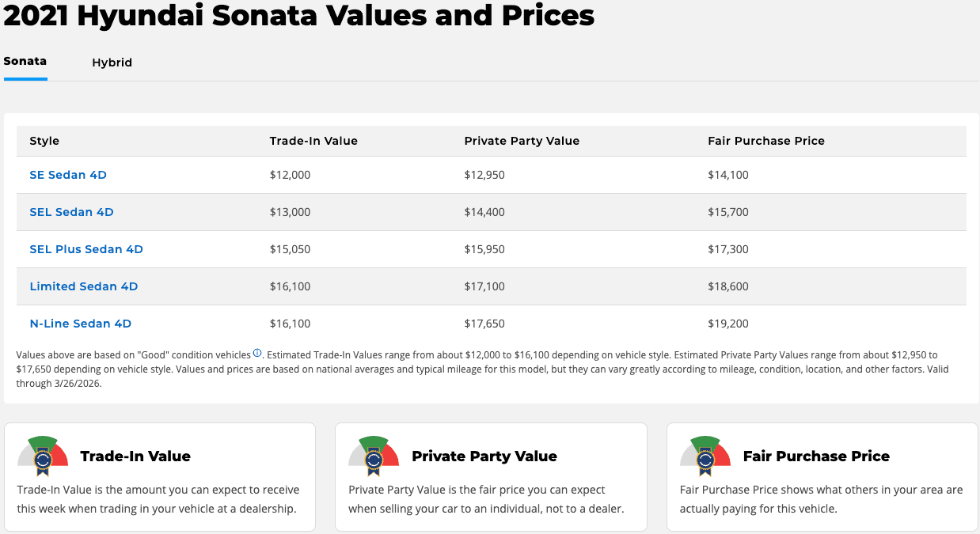980x534 pixels.
Task: Open the SE Sedan 4D style page
Action: pyautogui.click(x=68, y=175)
